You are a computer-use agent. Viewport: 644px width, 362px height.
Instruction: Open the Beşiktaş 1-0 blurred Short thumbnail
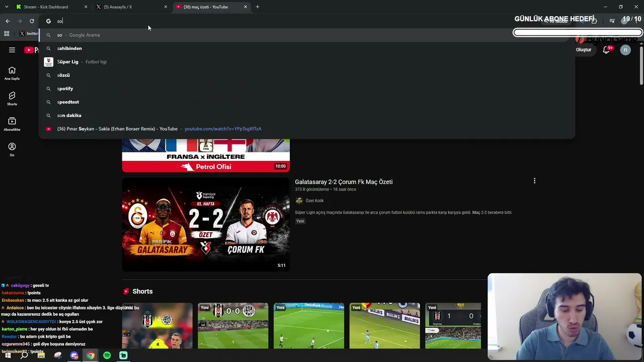(x=157, y=326)
